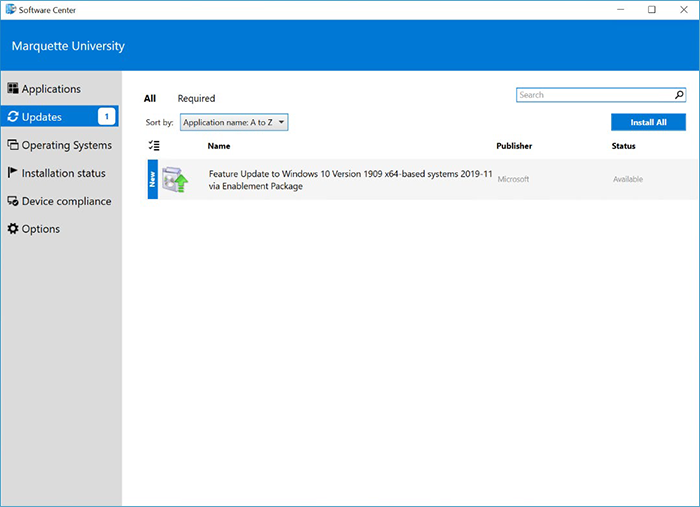Click the Feature Update package icon

(x=176, y=180)
